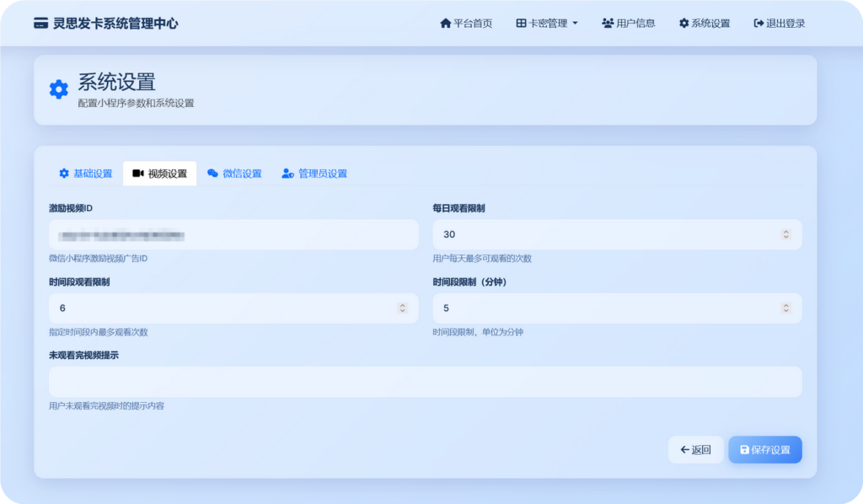Screen dimensions: 863x504
Task: Click the logout icon beside 退出登录
Action: [x=758, y=24]
